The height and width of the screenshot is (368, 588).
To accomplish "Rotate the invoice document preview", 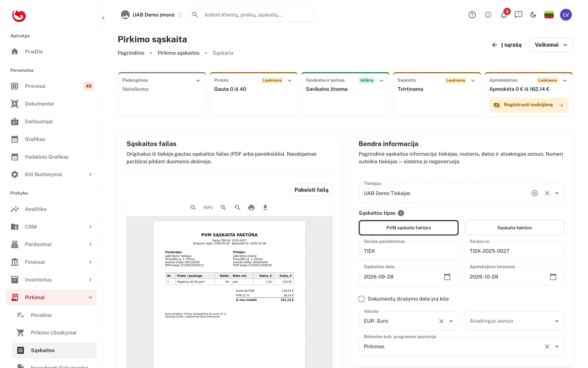I will [237, 207].
